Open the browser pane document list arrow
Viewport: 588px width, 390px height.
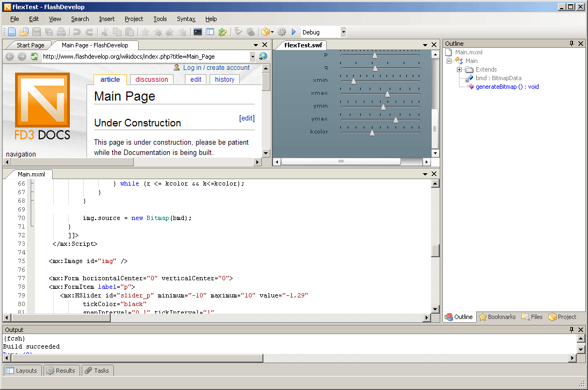(256, 45)
